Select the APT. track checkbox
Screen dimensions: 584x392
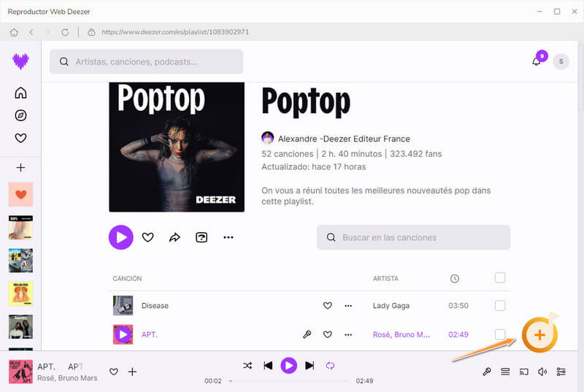coord(500,334)
